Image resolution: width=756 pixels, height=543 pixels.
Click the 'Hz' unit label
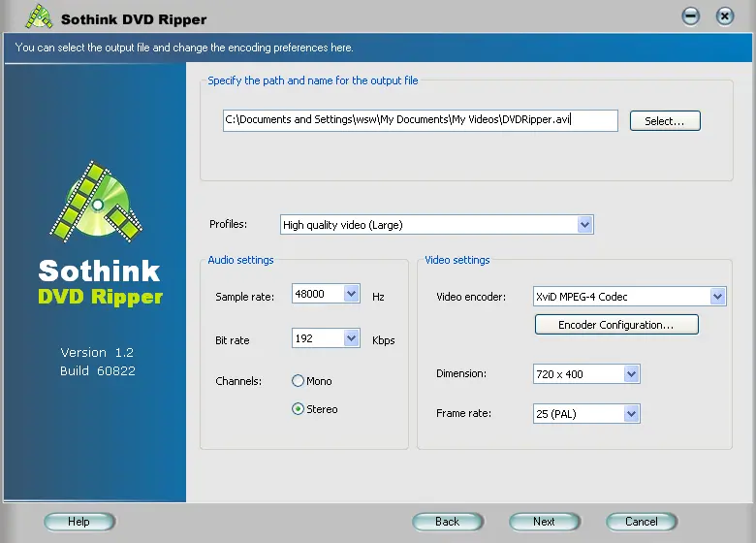click(378, 297)
